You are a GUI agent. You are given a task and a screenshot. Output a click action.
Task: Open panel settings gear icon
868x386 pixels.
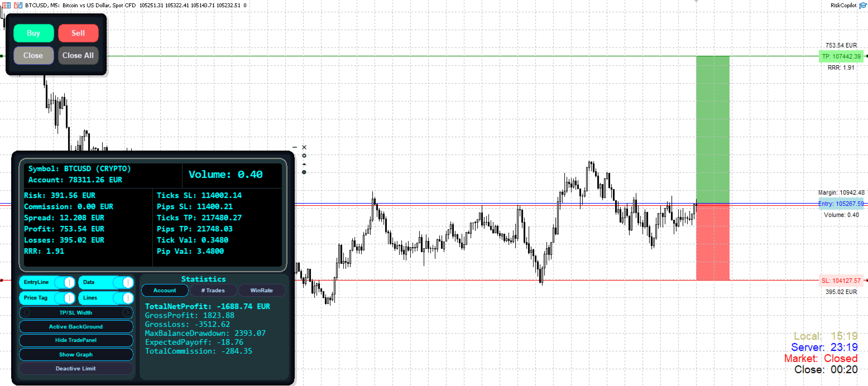pos(304,156)
